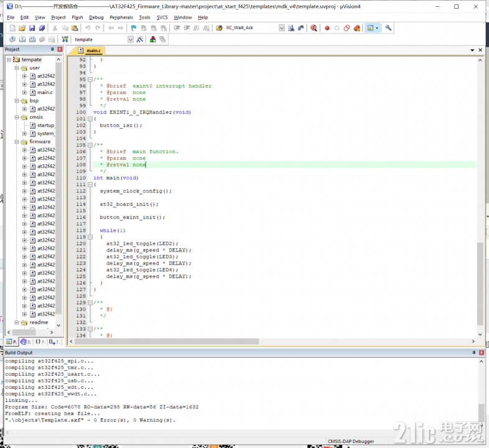Collapse the firmware folder
Viewport: 489px width, 448px height.
17,142
